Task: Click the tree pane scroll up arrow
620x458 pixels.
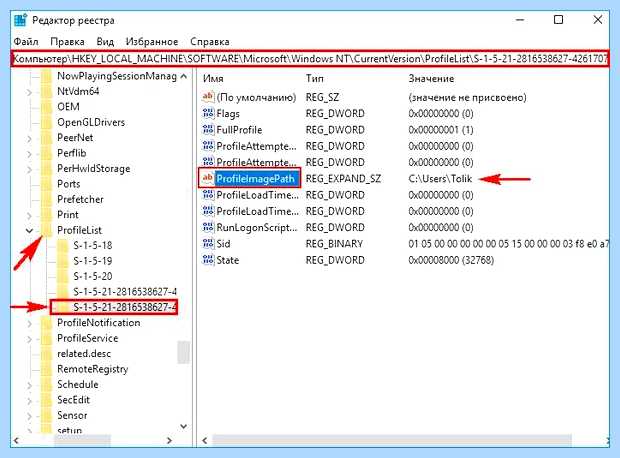Action: (x=183, y=76)
